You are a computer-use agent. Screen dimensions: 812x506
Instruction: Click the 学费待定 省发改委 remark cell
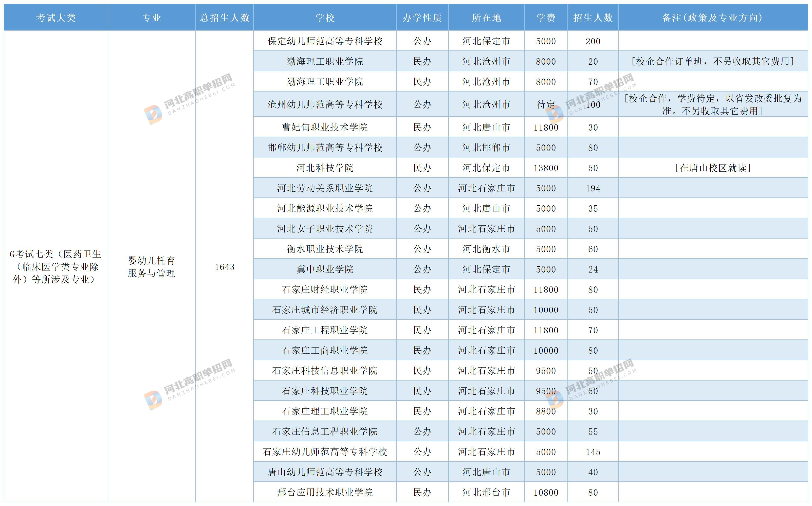[x=713, y=104]
